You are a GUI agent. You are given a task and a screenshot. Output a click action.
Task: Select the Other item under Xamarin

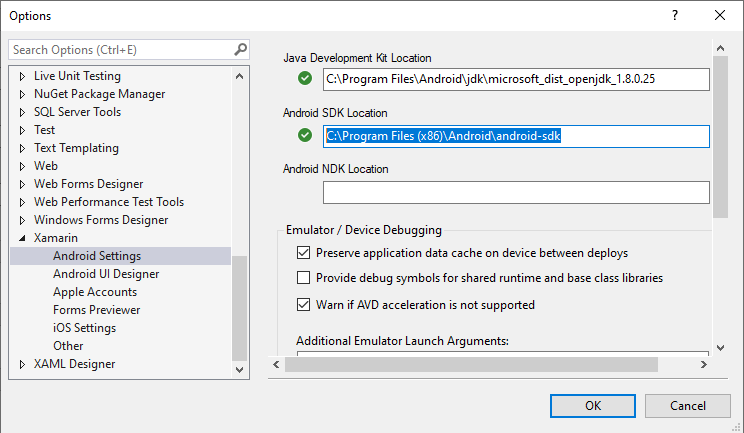pyautogui.click(x=68, y=346)
